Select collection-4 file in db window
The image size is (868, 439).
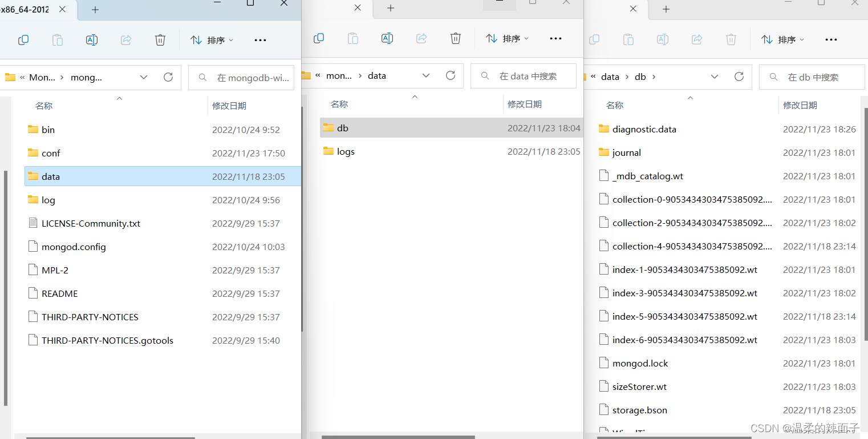click(728, 246)
